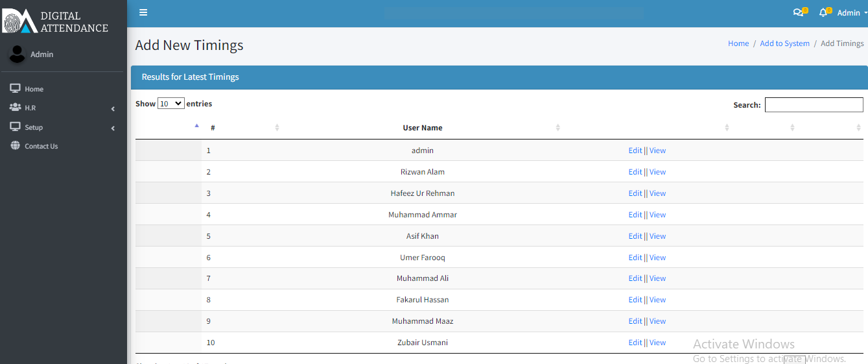Click the H.R people icon
868x364 pixels.
pyautogui.click(x=15, y=107)
